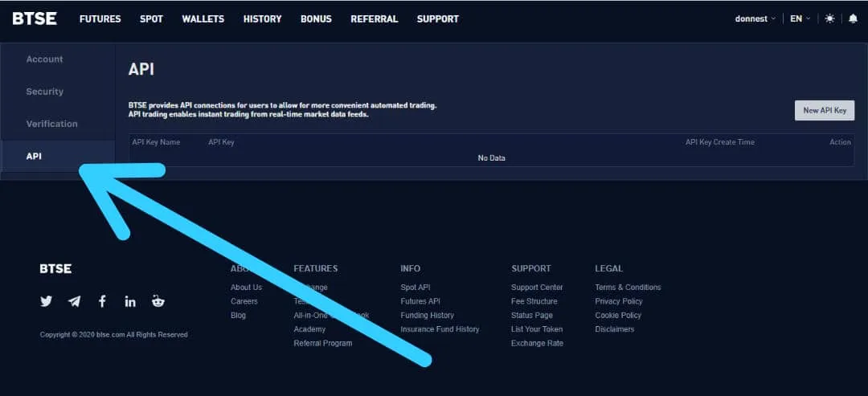Click the Copyright 2020 btse.com notice

click(x=113, y=335)
